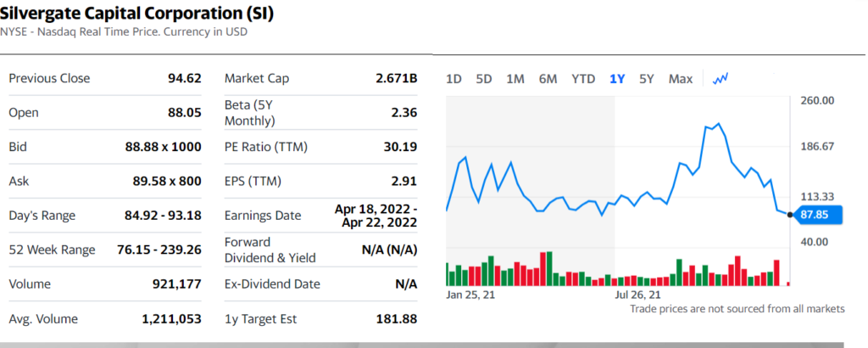Click the Previous Close value 94.62
This screenshot has height=348, width=868.
click(184, 78)
